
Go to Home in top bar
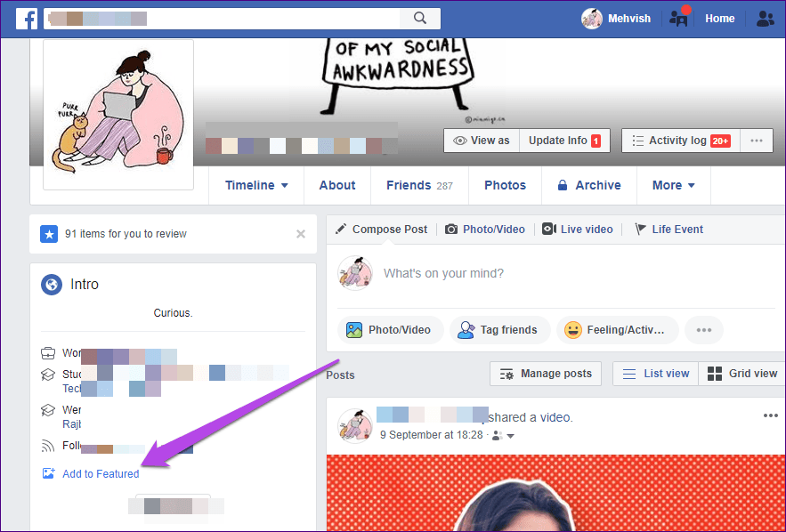tap(720, 19)
